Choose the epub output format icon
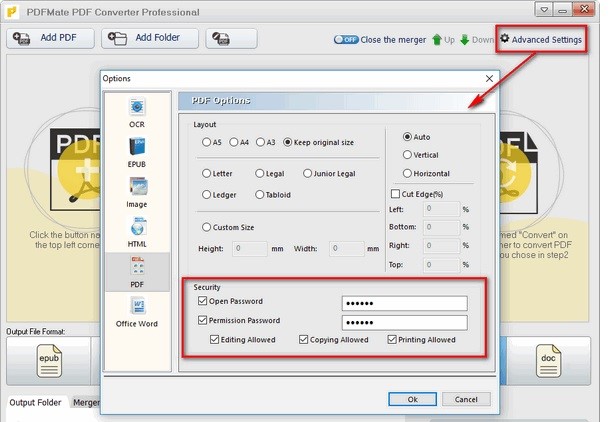 49,361
